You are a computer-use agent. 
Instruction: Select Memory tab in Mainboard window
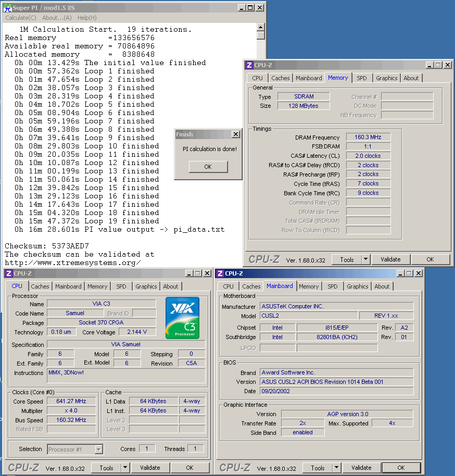309,286
